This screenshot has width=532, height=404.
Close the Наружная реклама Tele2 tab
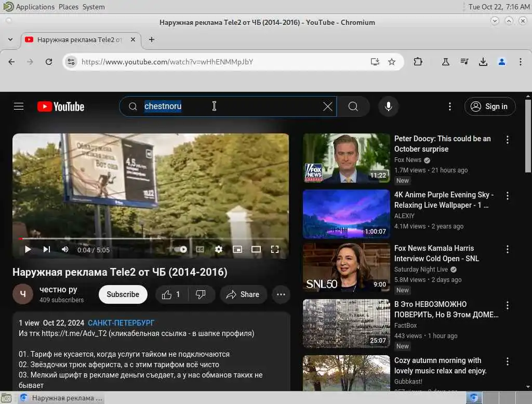point(133,39)
